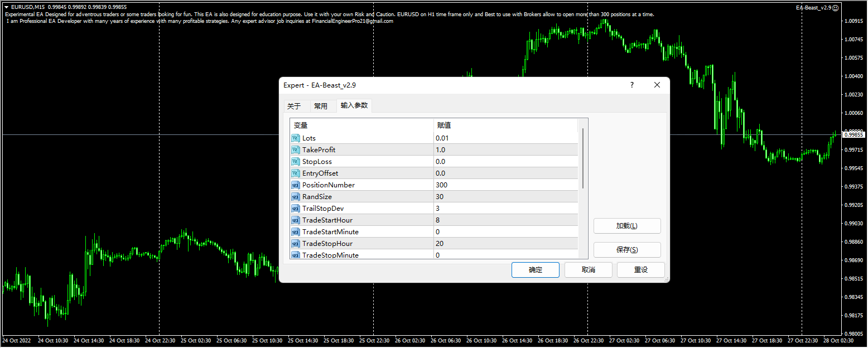The height and width of the screenshot is (348, 868).
Task: Switch to the 关于 tab
Action: (295, 105)
